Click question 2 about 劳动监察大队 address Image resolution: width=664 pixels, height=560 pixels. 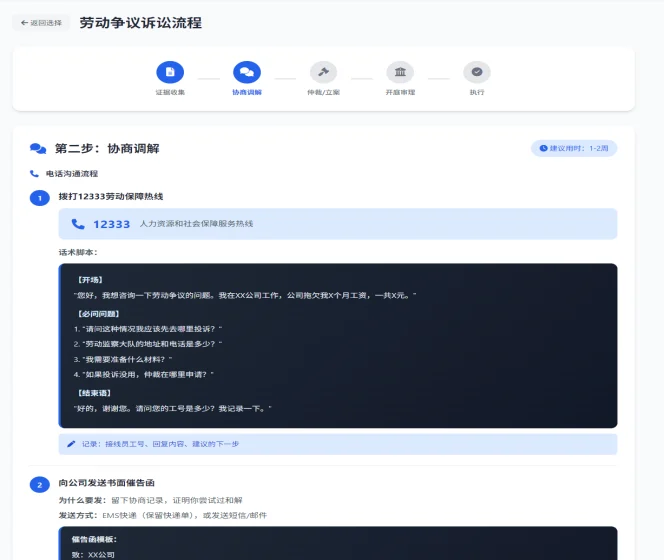click(x=148, y=344)
